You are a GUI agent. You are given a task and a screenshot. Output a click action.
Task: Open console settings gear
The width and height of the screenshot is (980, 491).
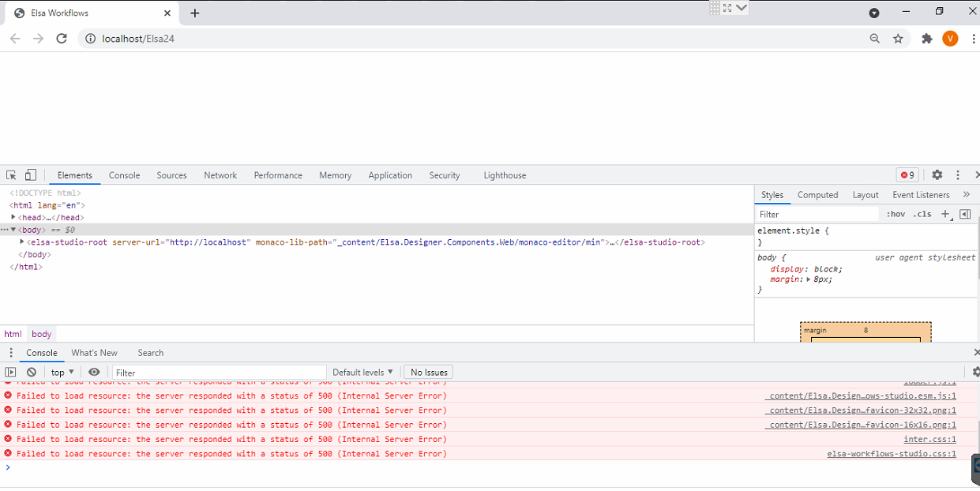click(x=975, y=372)
